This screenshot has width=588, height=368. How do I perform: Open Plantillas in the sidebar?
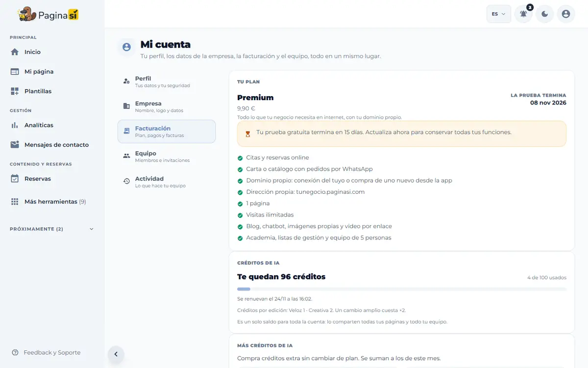52,91
